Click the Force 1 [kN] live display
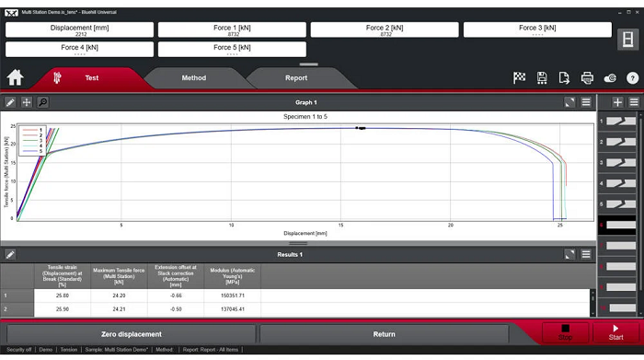The width and height of the screenshot is (644, 360). [232, 29]
